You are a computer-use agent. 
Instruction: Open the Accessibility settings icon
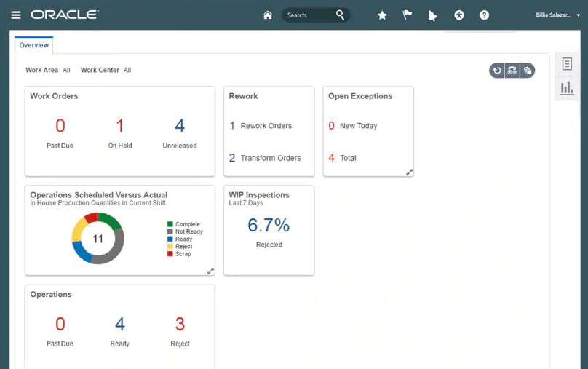(x=458, y=15)
